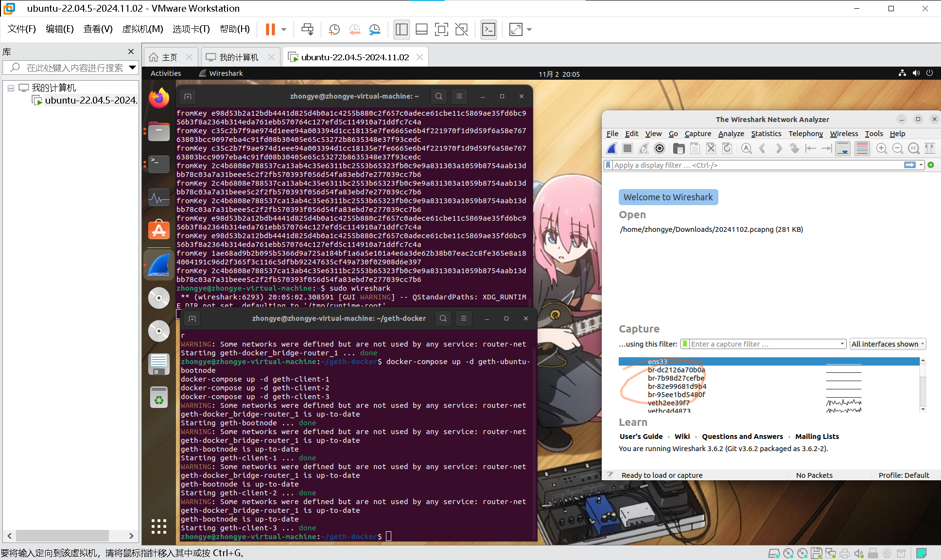Click the Welcome to Wireshark banner
The image size is (941, 560).
point(668,197)
